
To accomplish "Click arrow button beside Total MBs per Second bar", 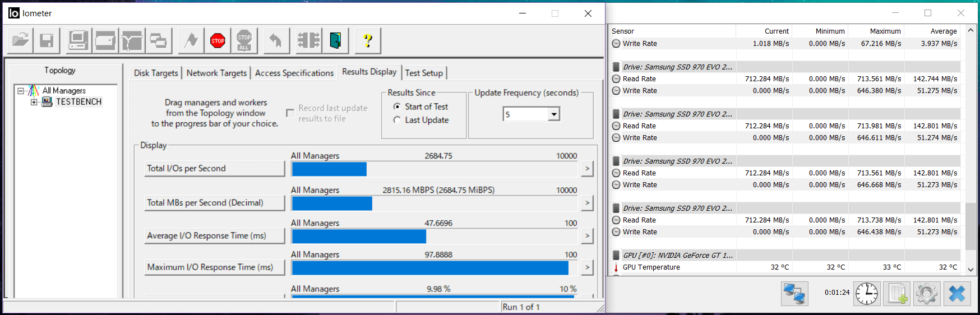I will coord(587,203).
